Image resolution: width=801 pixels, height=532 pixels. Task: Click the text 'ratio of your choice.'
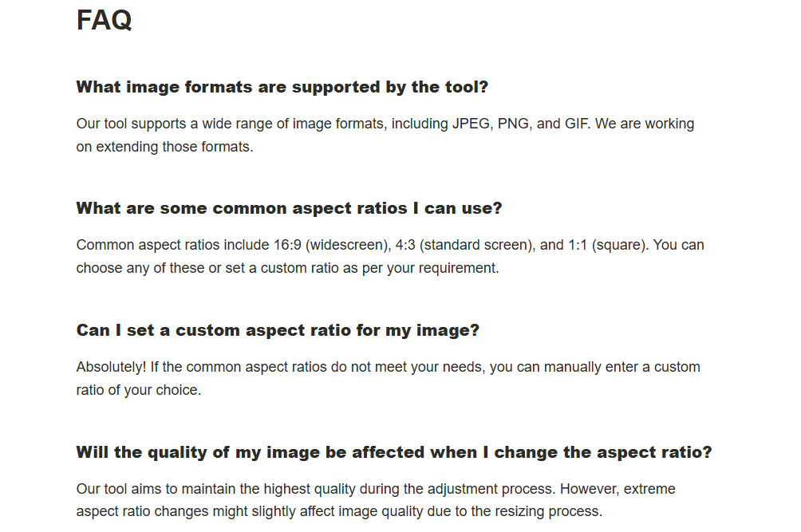139,390
